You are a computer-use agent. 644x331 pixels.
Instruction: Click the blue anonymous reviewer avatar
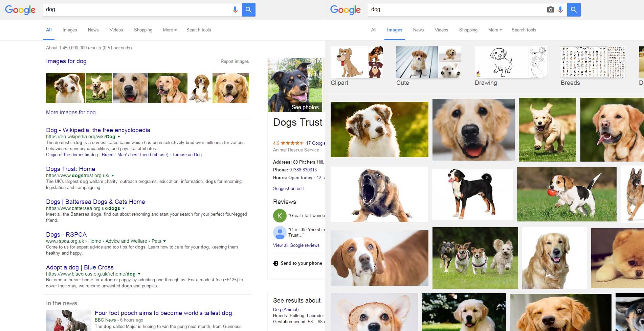click(x=280, y=232)
